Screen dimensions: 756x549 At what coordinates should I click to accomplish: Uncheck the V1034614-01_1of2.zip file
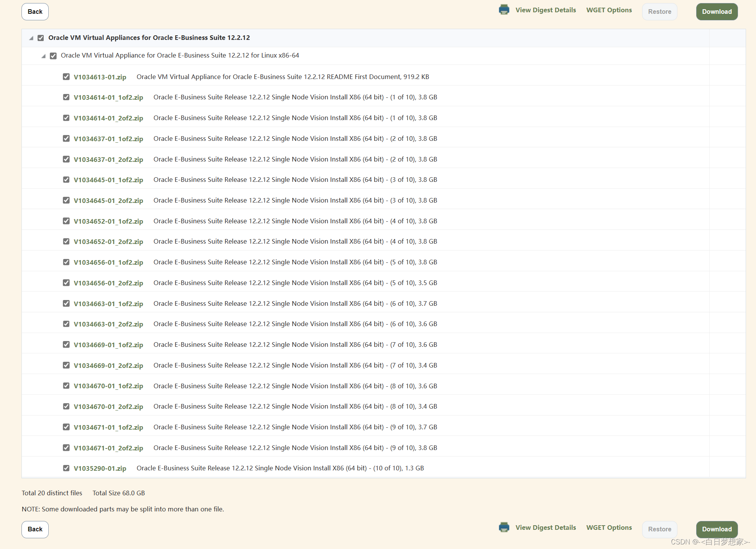click(66, 97)
